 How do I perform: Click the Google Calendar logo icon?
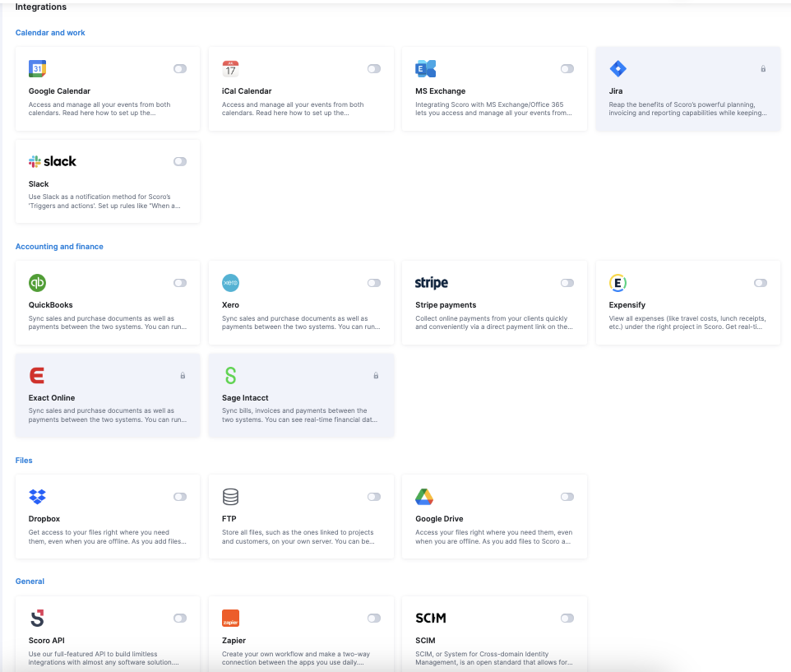click(x=37, y=68)
